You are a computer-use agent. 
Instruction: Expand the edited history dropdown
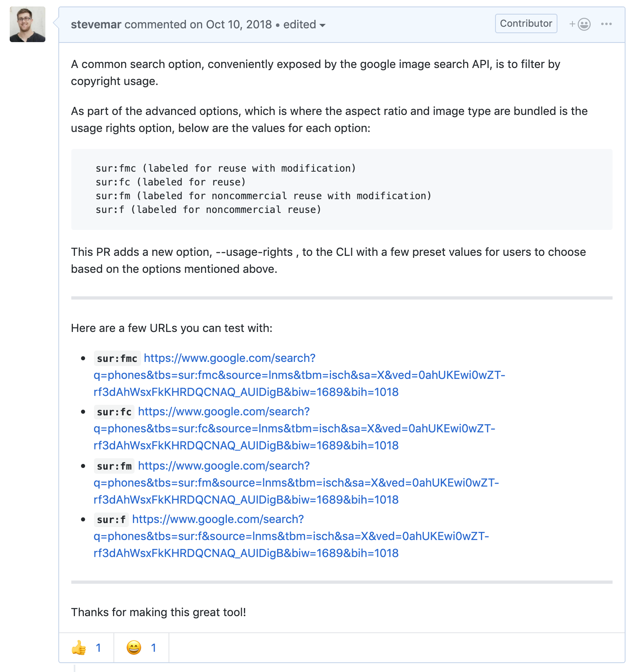304,25
